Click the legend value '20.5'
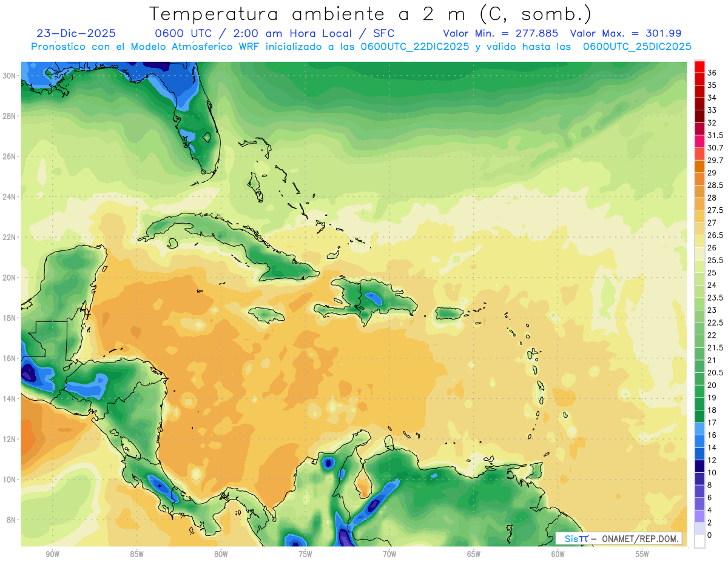The height and width of the screenshot is (562, 728). pyautogui.click(x=715, y=372)
